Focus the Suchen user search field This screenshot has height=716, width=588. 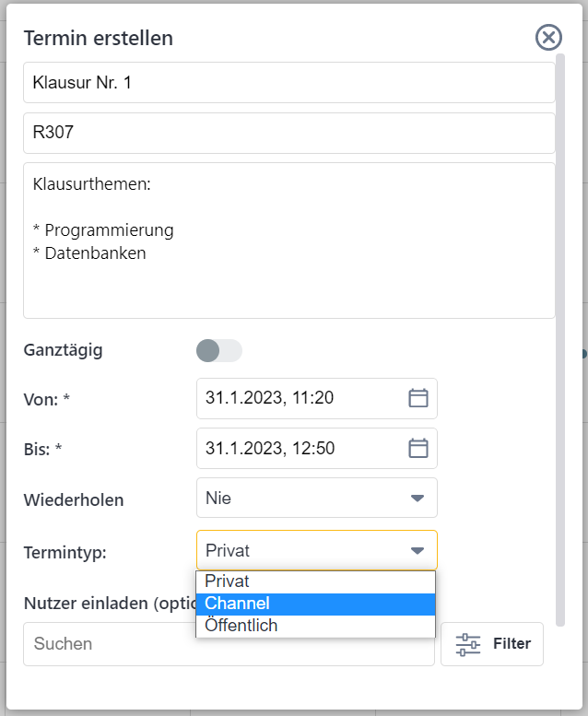point(228,644)
